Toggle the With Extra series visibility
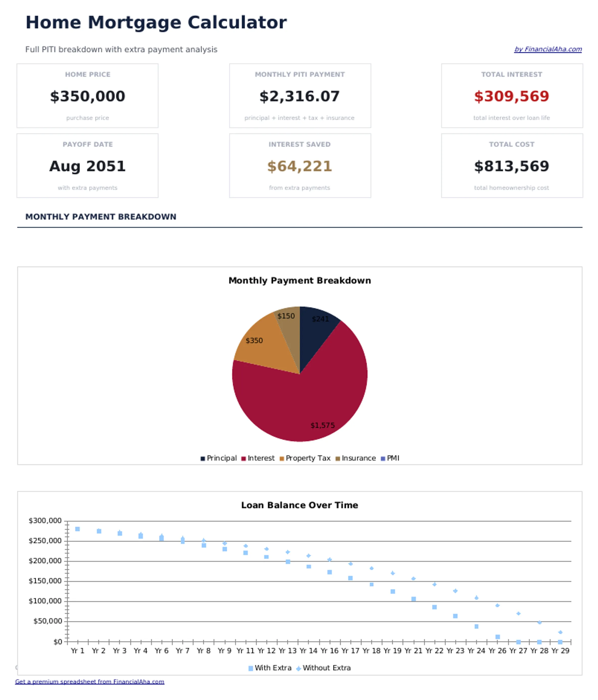 [x=272, y=668]
